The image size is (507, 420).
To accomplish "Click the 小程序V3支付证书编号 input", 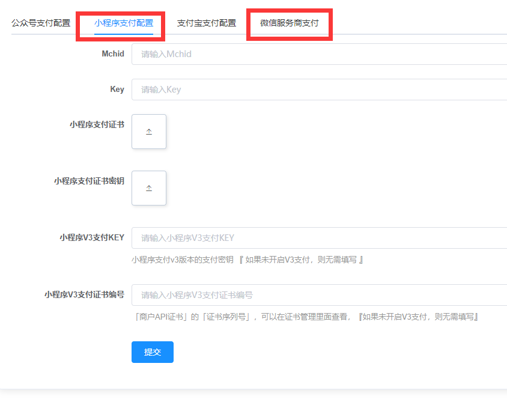I will pyautogui.click(x=319, y=295).
